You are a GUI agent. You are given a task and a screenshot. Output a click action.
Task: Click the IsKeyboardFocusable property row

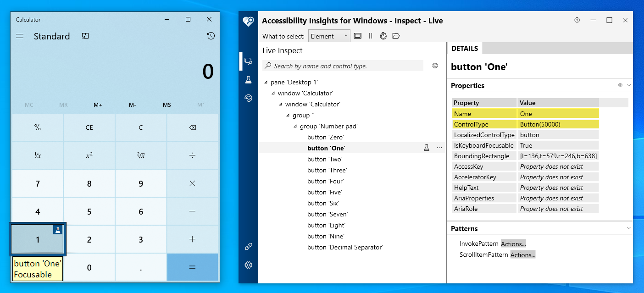(x=526, y=145)
